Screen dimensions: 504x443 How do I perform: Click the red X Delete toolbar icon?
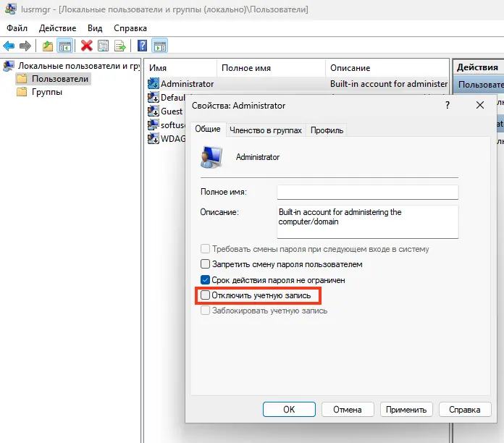tap(87, 46)
